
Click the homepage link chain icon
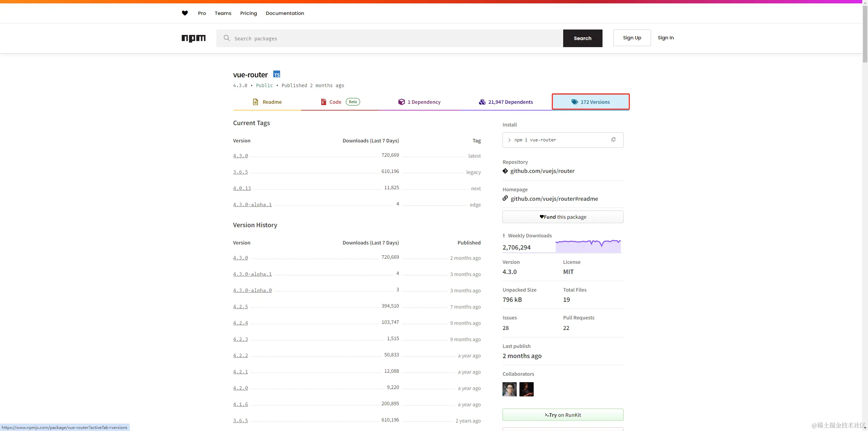click(x=505, y=198)
